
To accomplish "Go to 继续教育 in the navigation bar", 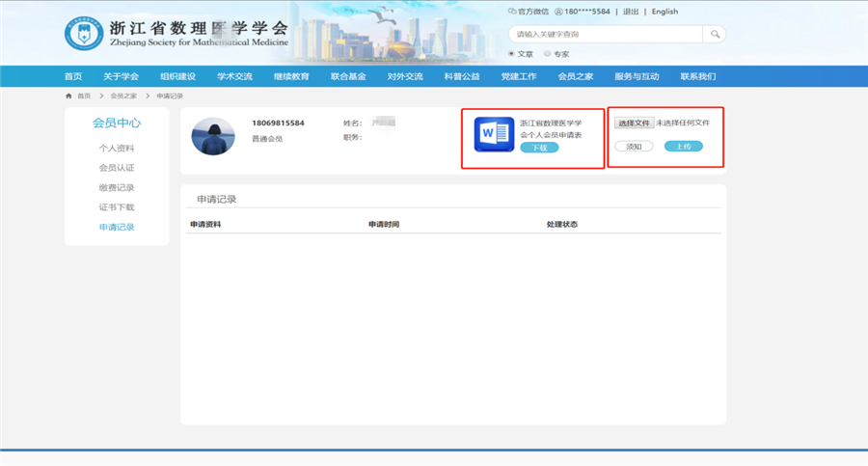I will click(x=291, y=76).
